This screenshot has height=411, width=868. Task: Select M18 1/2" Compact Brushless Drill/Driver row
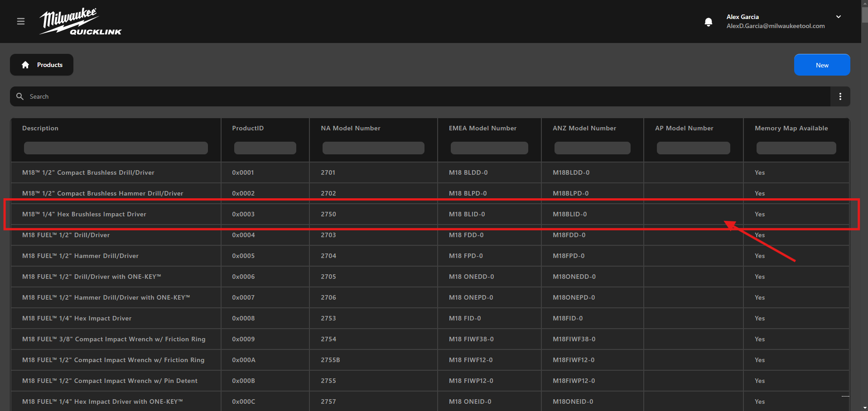[x=430, y=172]
